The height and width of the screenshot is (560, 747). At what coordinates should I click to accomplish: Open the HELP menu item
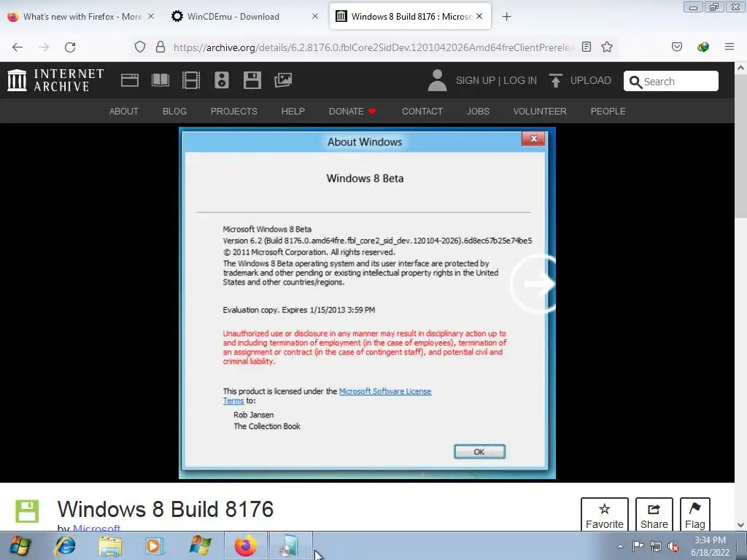coord(293,112)
